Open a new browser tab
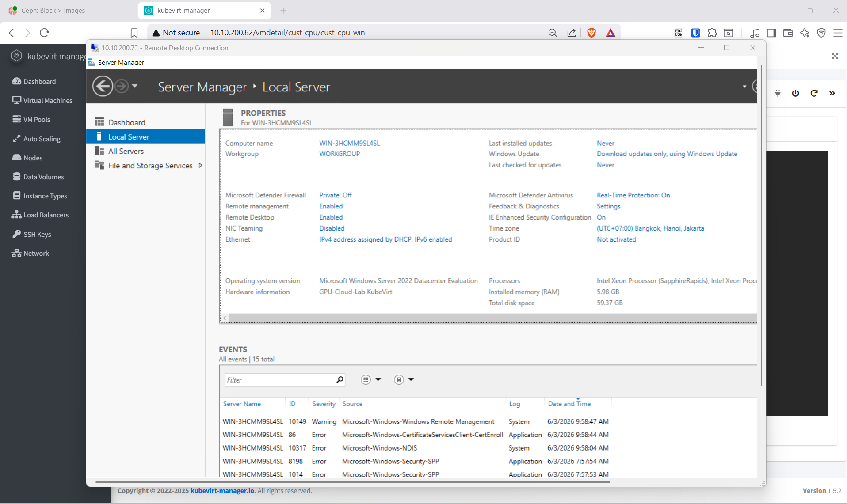This screenshot has width=847, height=504. [283, 10]
